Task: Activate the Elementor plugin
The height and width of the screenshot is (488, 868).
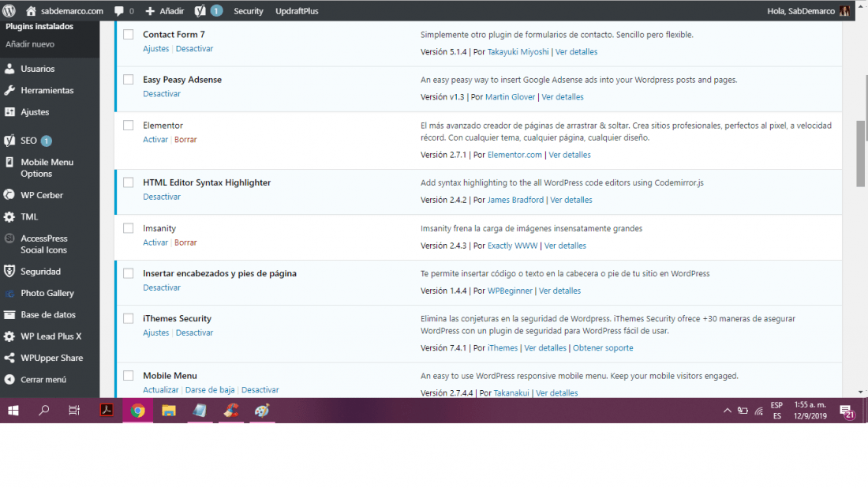Action: click(x=155, y=140)
